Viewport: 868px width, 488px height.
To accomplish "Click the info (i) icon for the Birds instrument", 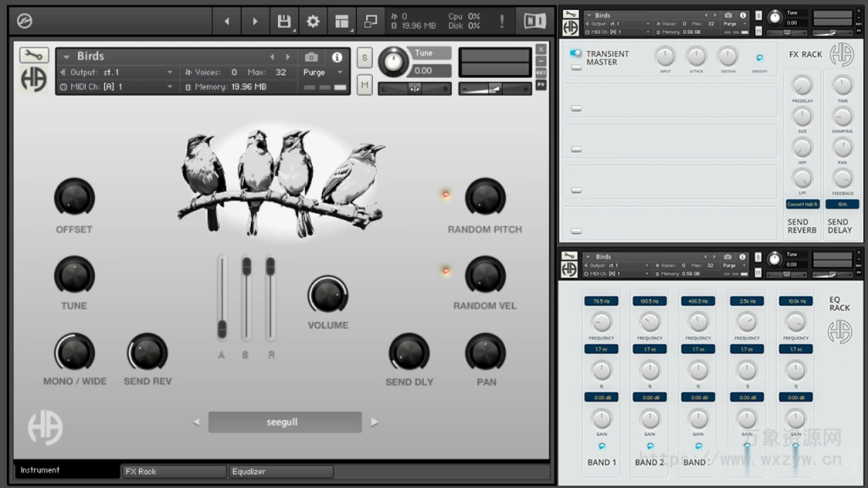I will [337, 56].
